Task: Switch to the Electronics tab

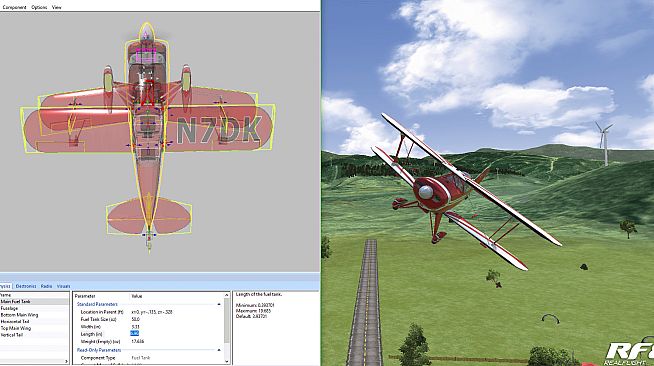Action: [26, 286]
